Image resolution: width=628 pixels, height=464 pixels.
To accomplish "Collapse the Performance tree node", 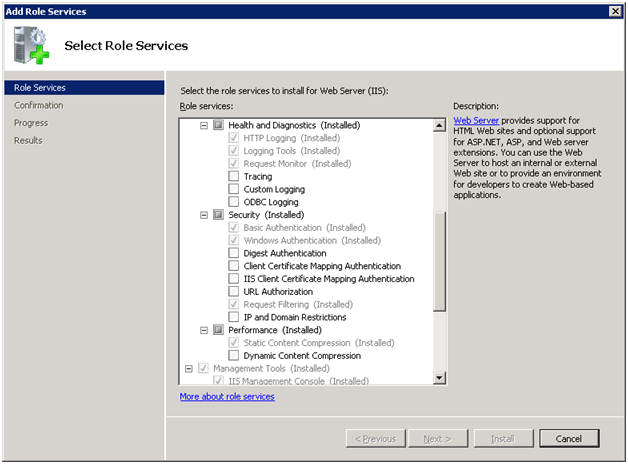I will click(205, 330).
